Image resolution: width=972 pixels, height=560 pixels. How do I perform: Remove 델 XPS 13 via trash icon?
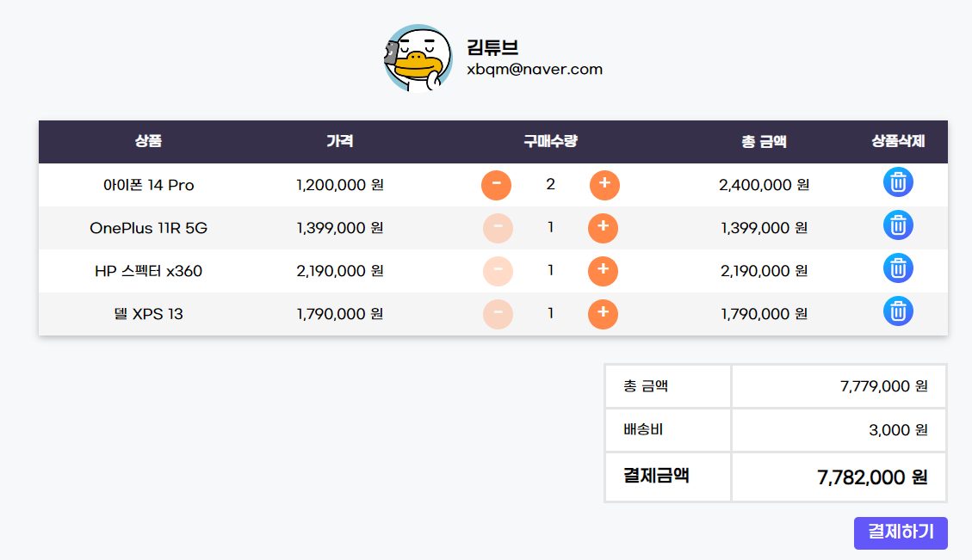tap(898, 311)
